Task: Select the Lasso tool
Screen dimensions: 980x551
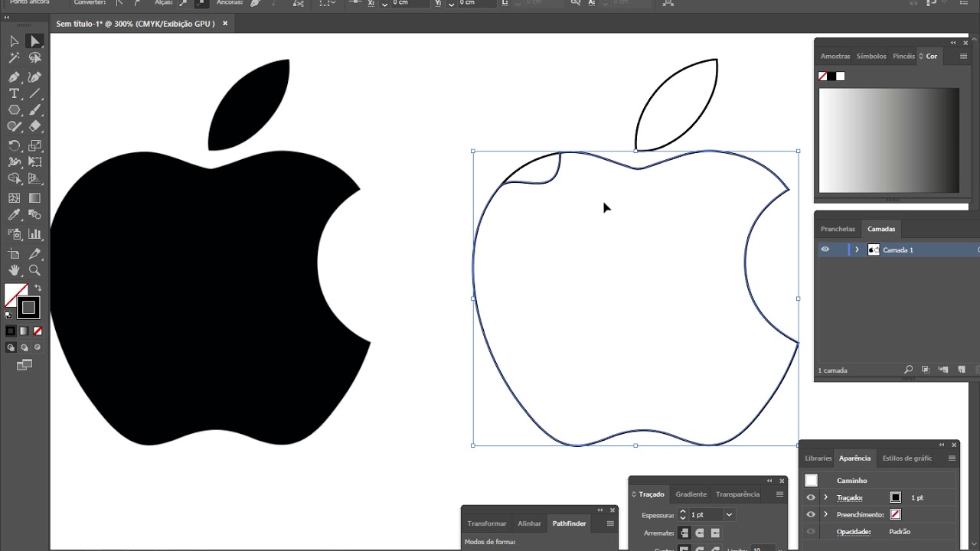Action: [x=34, y=58]
